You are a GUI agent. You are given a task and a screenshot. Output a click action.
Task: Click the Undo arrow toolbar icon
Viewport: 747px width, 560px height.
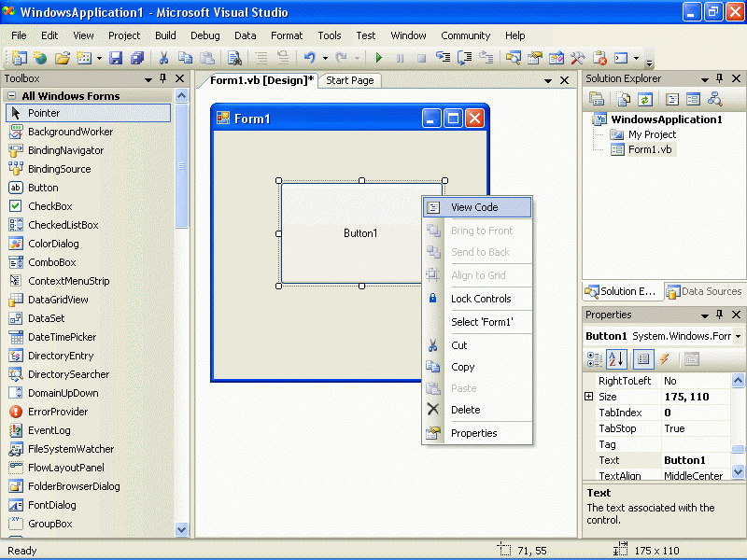[x=310, y=58]
